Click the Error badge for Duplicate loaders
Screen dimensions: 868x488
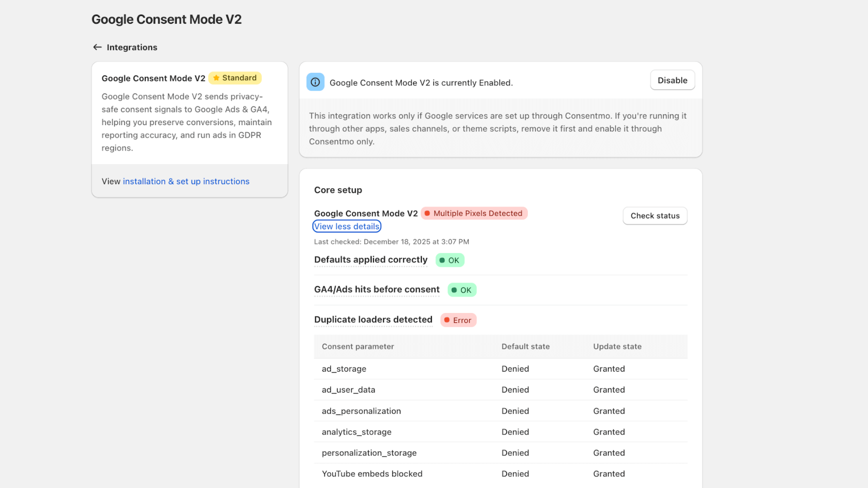pos(458,320)
